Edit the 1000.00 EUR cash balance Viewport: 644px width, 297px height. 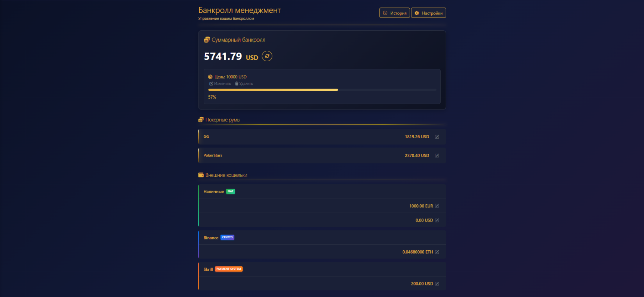click(x=437, y=206)
